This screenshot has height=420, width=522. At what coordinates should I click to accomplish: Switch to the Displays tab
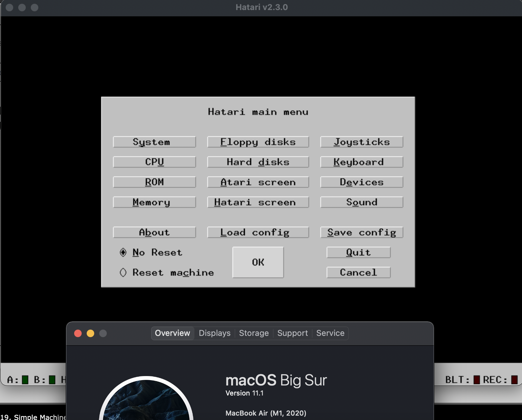(x=215, y=333)
